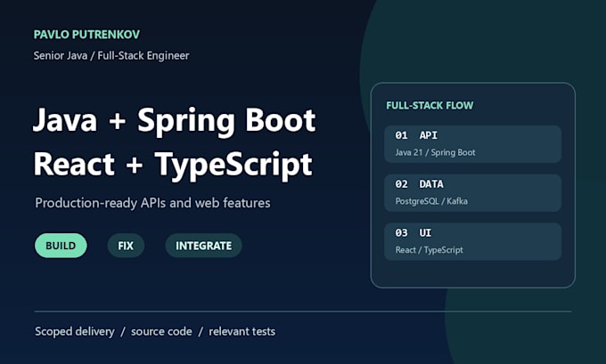Click the 'Java + Spring Boot' headline
This screenshot has width=606, height=364.
(175, 121)
